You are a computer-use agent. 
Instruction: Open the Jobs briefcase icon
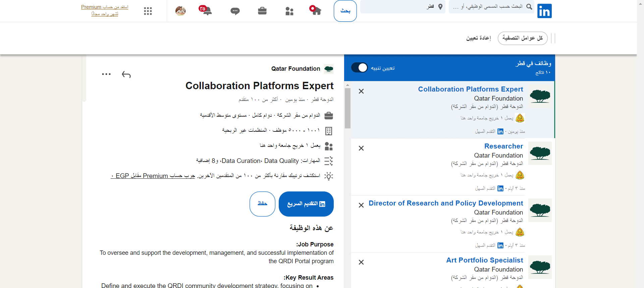coord(262,11)
